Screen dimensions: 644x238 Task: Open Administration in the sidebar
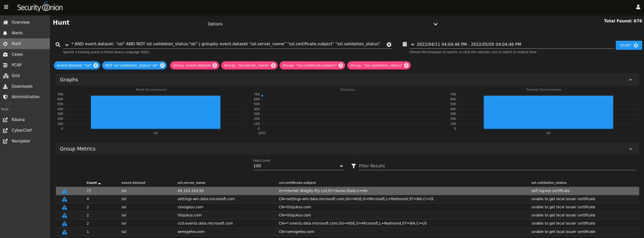click(x=25, y=97)
